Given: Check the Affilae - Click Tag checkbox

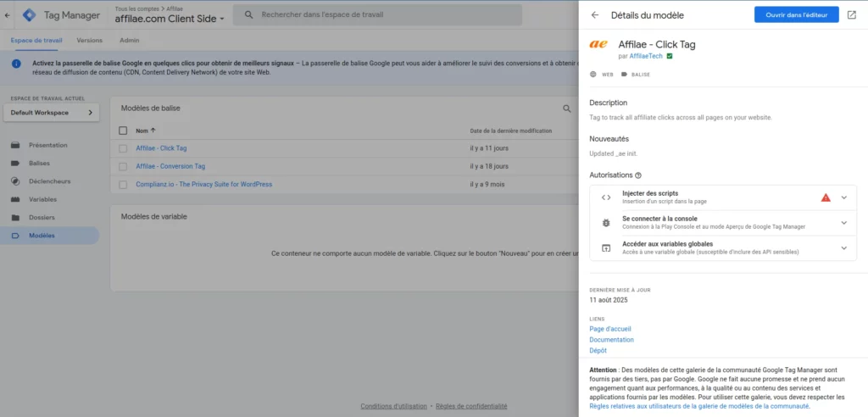Looking at the screenshot, I should point(123,148).
